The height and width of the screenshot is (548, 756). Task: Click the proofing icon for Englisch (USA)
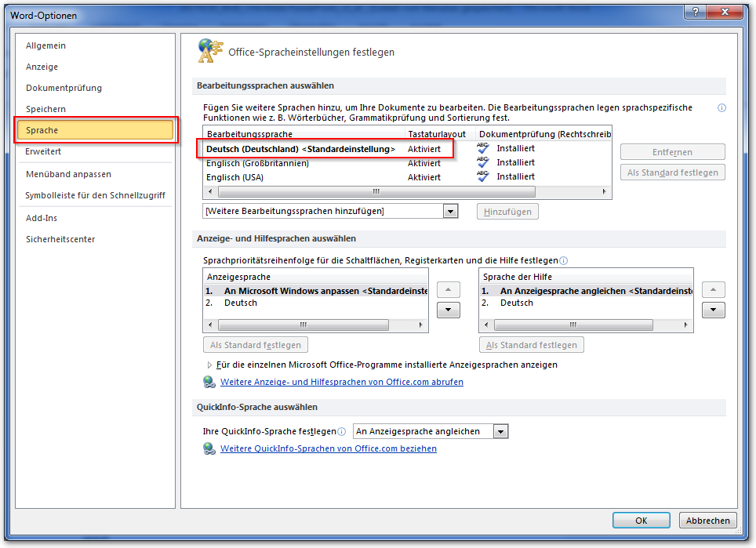tap(483, 177)
